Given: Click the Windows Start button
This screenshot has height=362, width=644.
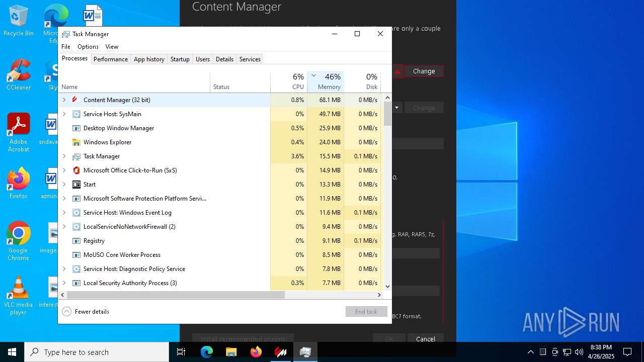Looking at the screenshot, I should click(12, 352).
